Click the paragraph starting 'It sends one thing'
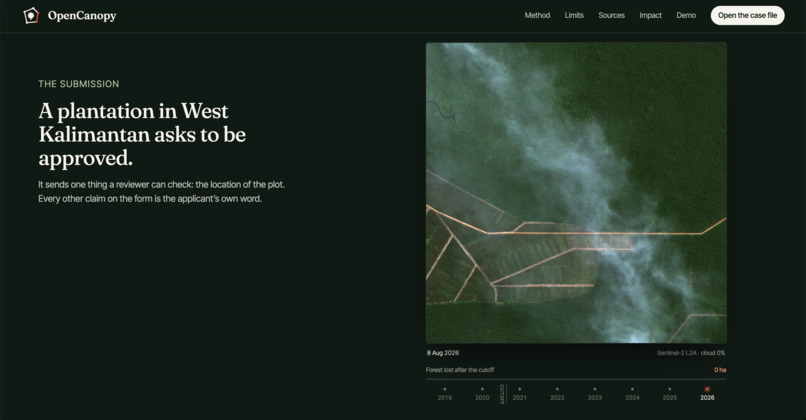The image size is (806, 420). [x=161, y=191]
